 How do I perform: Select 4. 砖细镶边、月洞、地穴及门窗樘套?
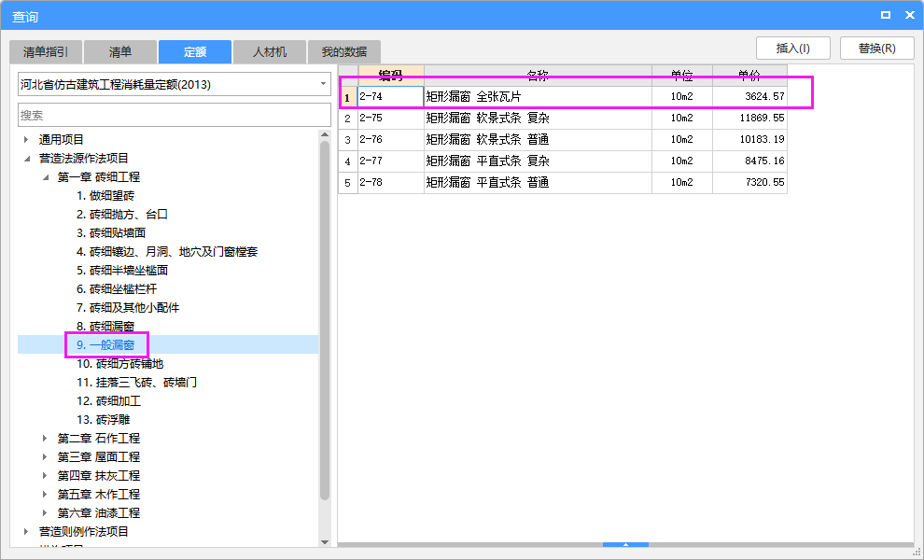(167, 252)
